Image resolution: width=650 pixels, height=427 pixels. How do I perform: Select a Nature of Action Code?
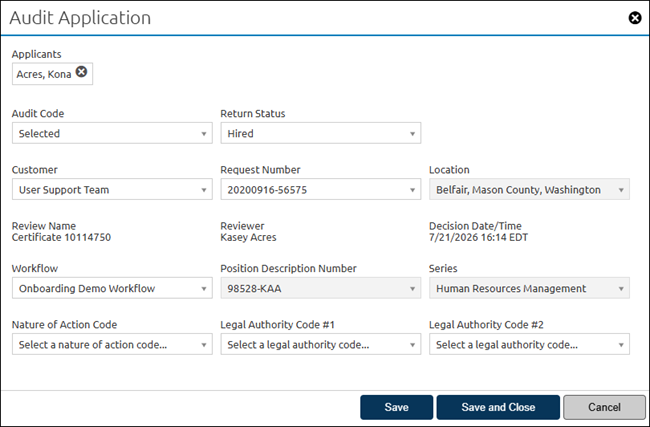pos(112,345)
